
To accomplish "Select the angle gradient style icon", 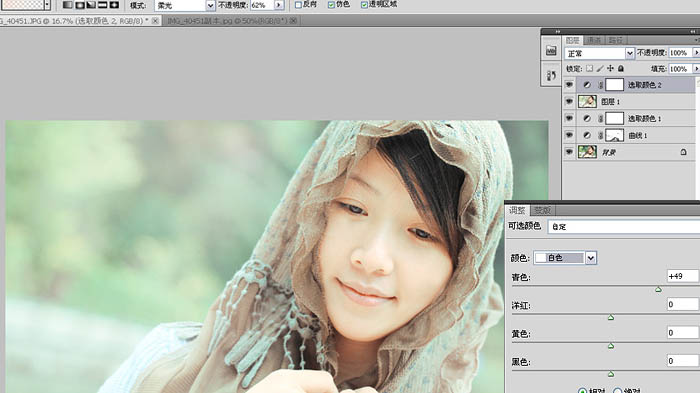I will pyautogui.click(x=91, y=5).
